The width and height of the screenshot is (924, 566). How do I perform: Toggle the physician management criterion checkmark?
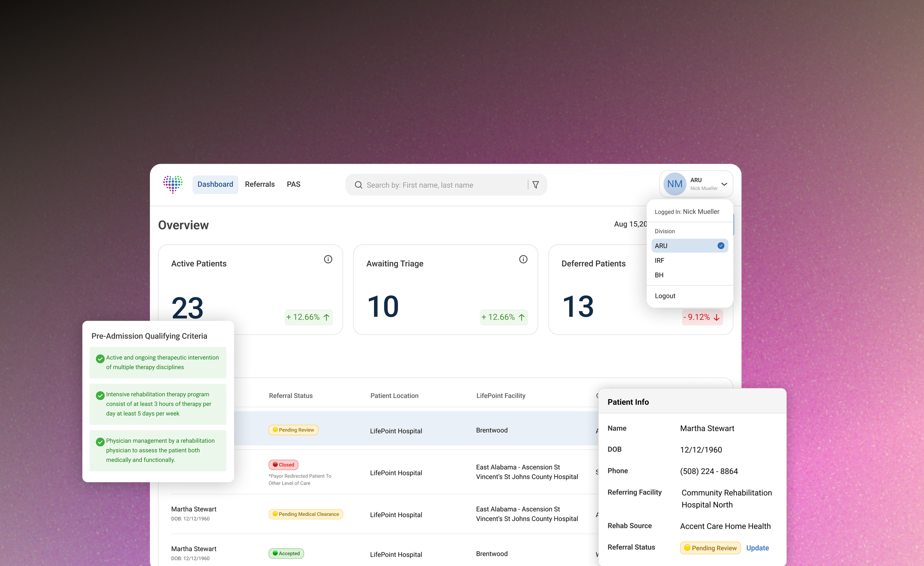(100, 442)
